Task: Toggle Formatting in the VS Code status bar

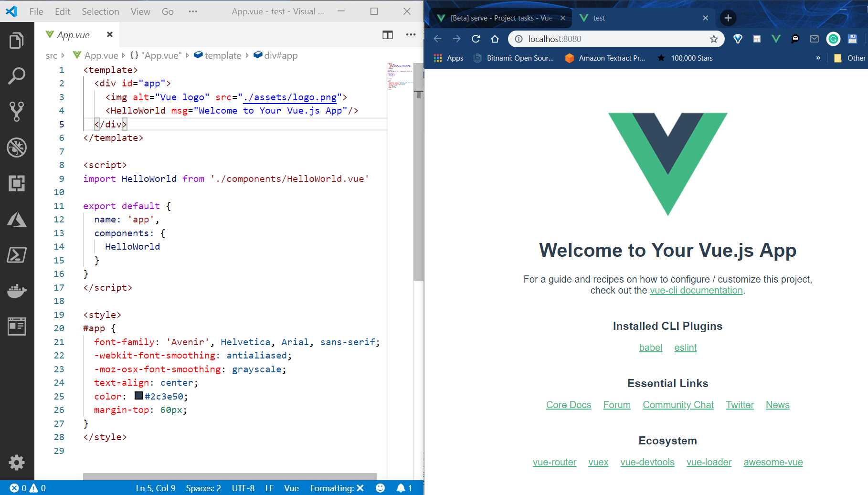Action: click(337, 488)
